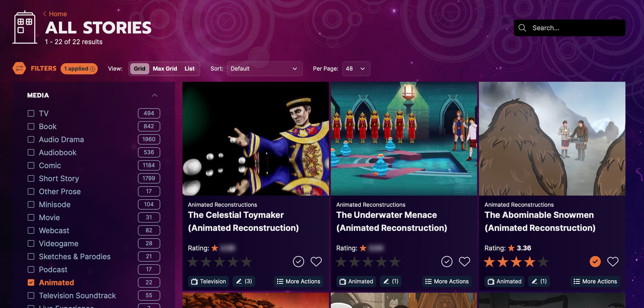644x308 pixels.
Task: Click Animated Reconstructions above Underwater Menace
Action: (x=371, y=205)
